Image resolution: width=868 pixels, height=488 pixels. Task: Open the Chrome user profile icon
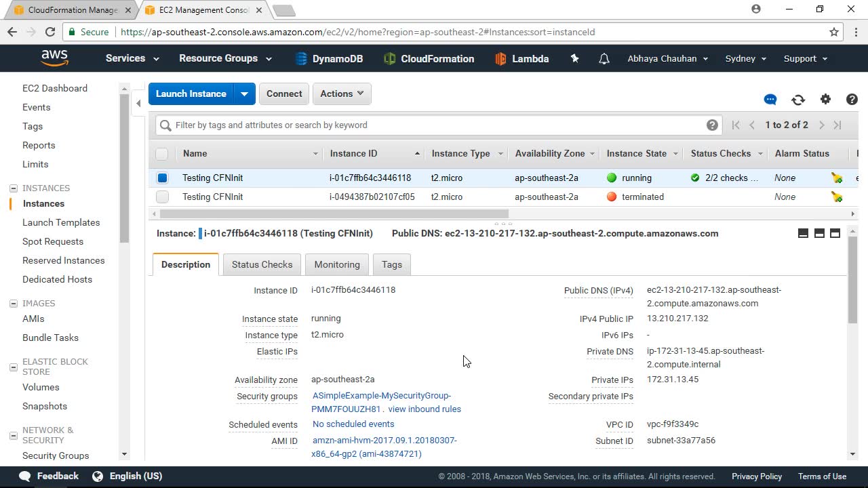point(756,9)
